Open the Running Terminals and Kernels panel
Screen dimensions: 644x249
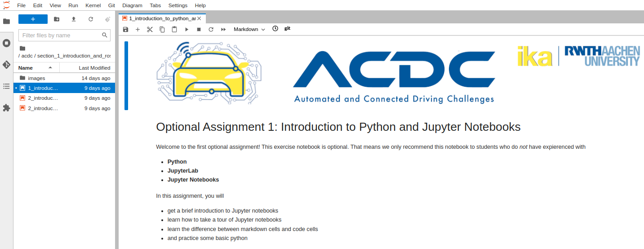[6, 43]
